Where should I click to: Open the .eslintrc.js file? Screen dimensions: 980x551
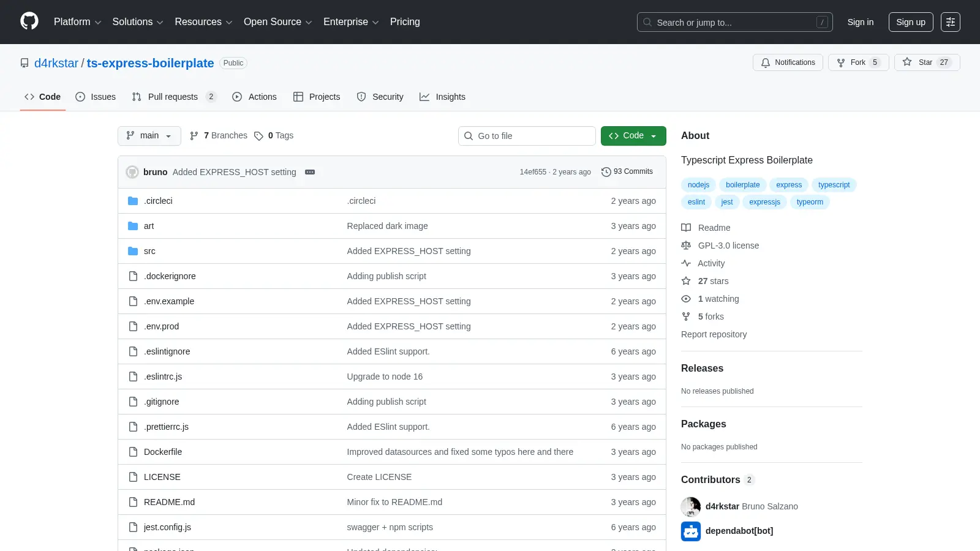[x=163, y=377]
